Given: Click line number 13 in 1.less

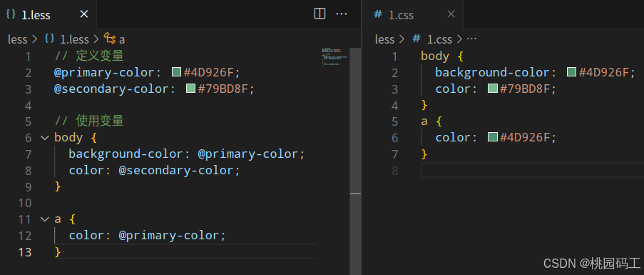Looking at the screenshot, I should 25,252.
